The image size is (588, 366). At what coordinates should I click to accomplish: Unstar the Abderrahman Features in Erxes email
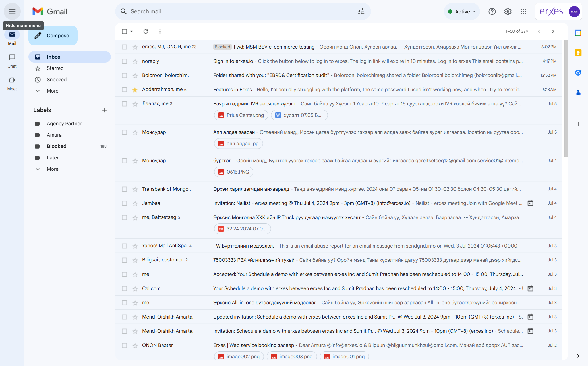(135, 90)
